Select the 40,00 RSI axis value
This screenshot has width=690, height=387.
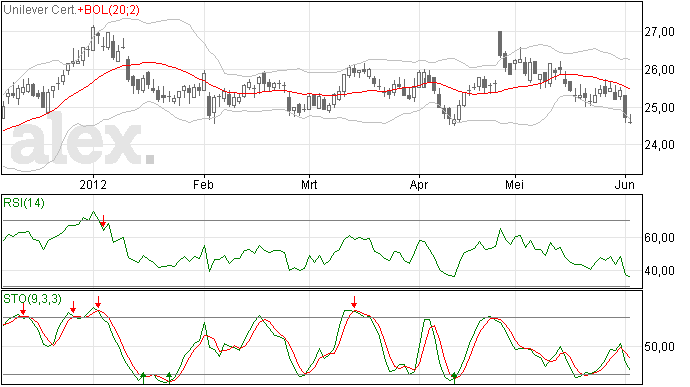[659, 271]
